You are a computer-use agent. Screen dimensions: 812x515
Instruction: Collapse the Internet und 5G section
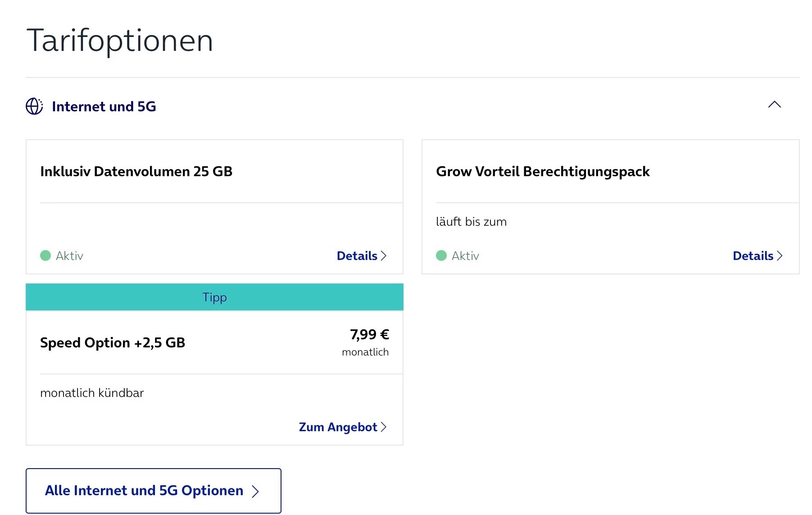pyautogui.click(x=774, y=105)
